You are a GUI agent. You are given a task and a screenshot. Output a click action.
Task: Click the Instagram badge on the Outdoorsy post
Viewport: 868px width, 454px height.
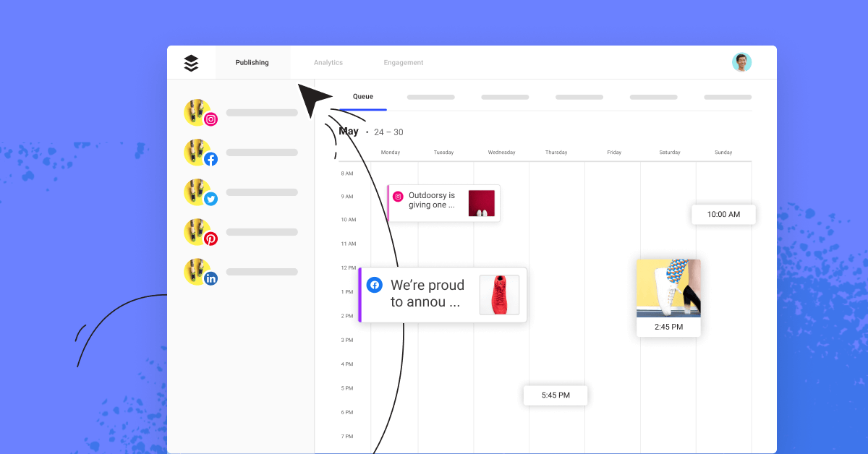pos(398,196)
